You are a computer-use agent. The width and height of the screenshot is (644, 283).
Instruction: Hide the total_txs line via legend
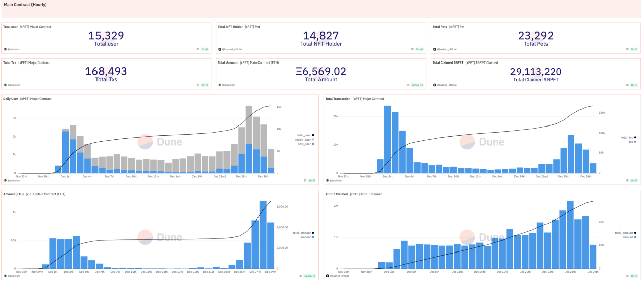(627, 137)
